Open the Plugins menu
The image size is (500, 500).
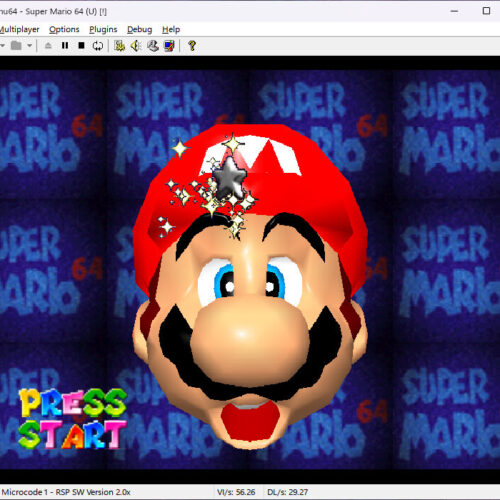103,29
